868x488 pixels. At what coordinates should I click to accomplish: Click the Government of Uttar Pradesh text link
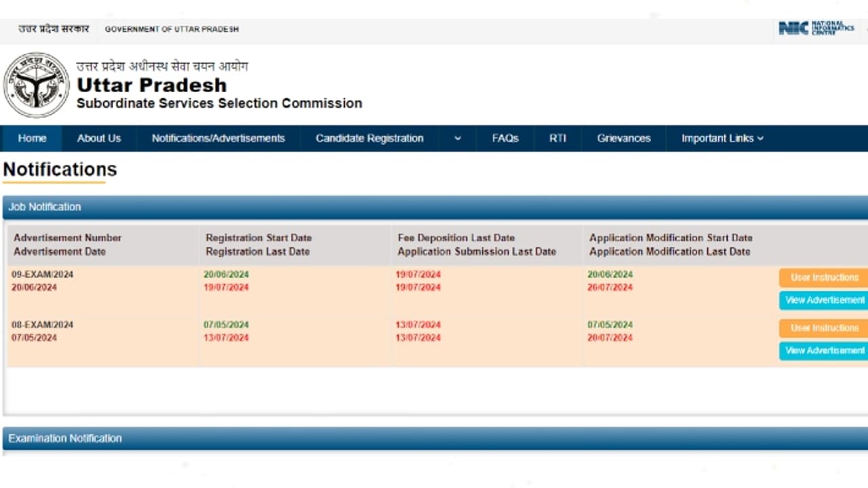[x=172, y=30]
